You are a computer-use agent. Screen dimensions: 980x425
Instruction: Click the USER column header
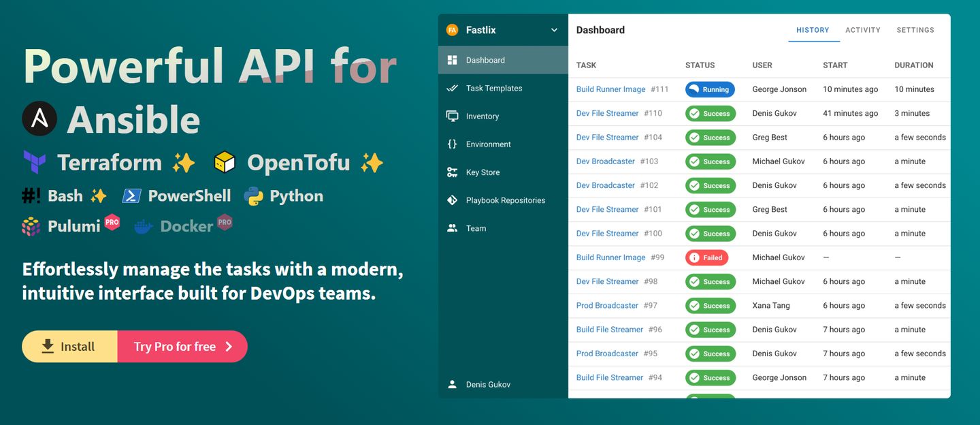[x=762, y=65]
